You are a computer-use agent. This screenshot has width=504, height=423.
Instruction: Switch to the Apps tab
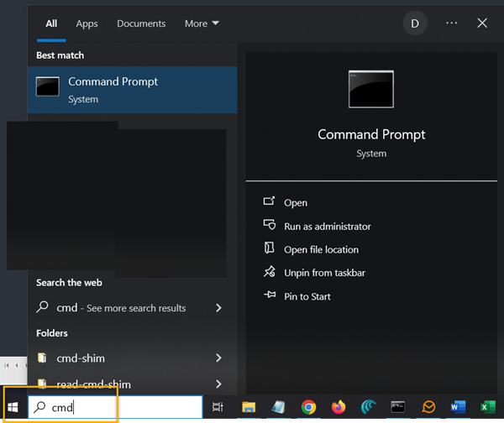[x=87, y=23]
